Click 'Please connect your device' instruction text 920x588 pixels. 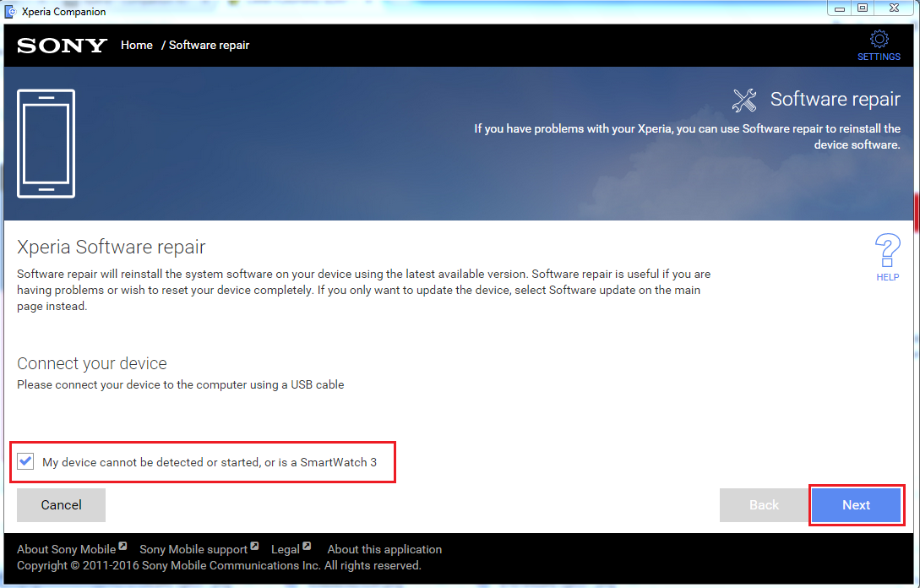click(181, 385)
